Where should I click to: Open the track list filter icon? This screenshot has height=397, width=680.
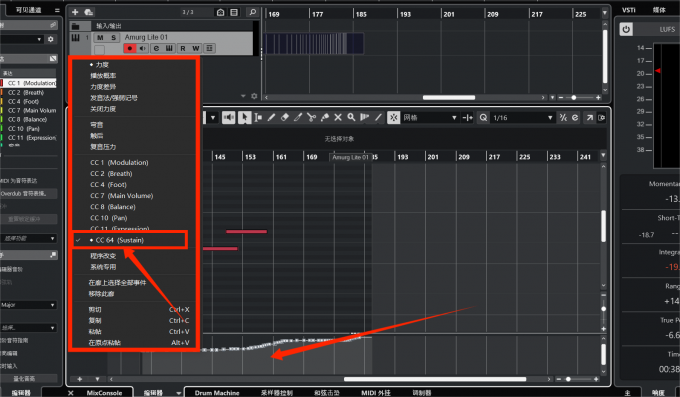(x=234, y=12)
